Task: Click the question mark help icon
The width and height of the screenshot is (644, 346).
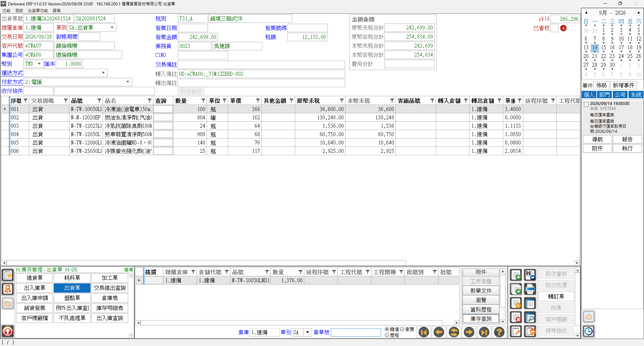Action: [x=499, y=332]
